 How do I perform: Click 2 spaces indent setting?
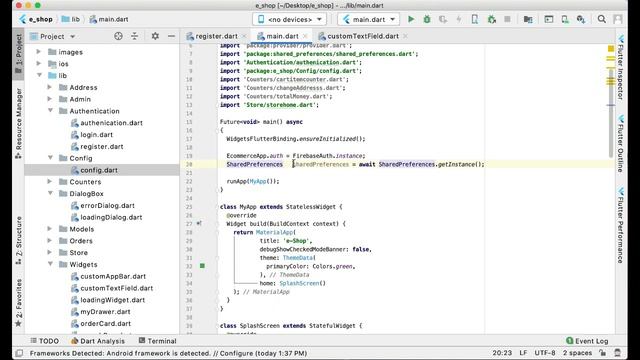577,353
